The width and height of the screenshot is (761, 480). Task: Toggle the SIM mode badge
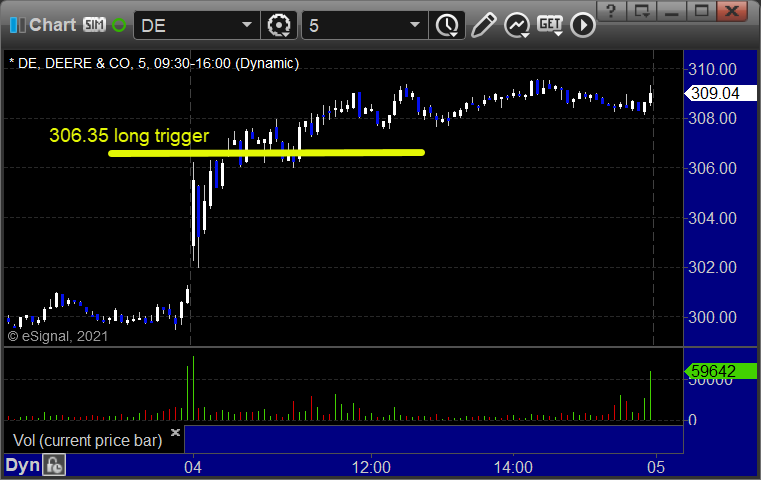coord(94,24)
